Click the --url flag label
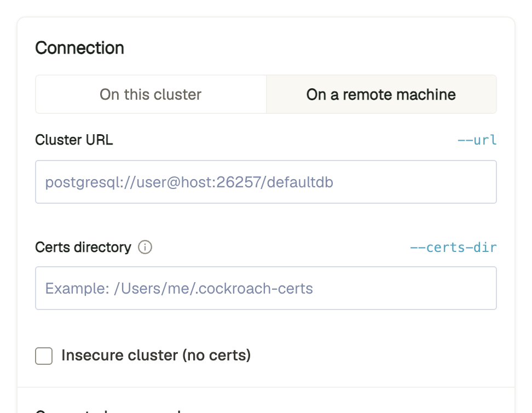532x413 pixels. (477, 140)
